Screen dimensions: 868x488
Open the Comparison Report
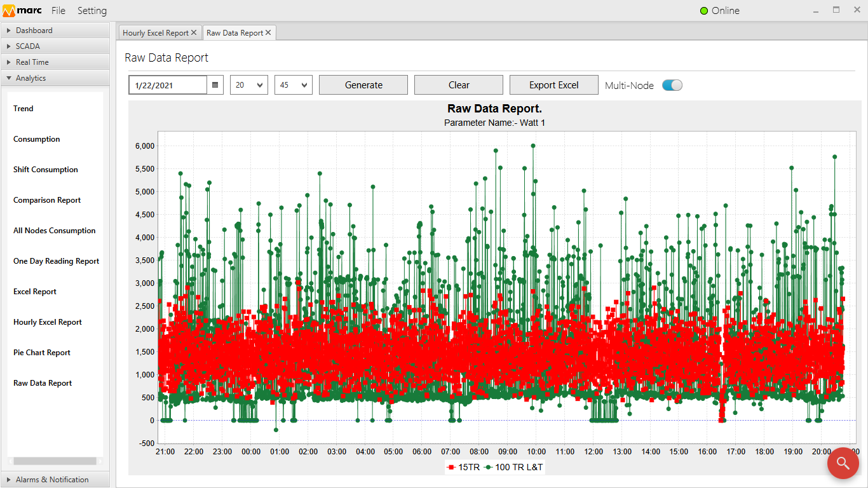(x=47, y=200)
